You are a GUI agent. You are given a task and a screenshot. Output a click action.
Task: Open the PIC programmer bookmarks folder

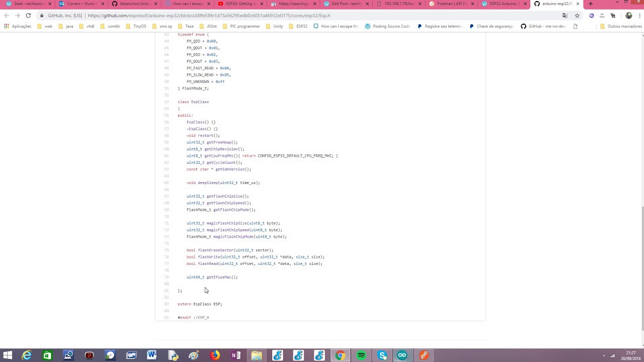pyautogui.click(x=241, y=26)
